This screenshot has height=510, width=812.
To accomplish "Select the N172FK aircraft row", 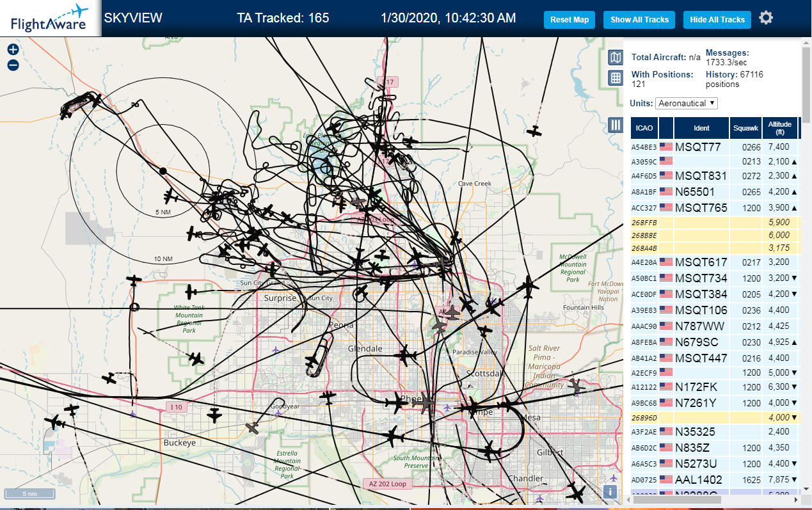I will click(x=715, y=386).
